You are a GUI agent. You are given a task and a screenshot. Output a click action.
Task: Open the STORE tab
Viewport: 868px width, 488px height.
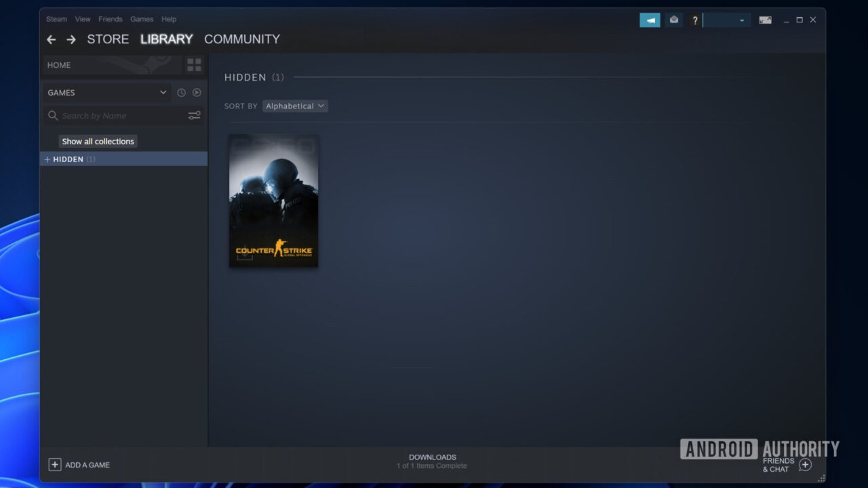pos(108,39)
